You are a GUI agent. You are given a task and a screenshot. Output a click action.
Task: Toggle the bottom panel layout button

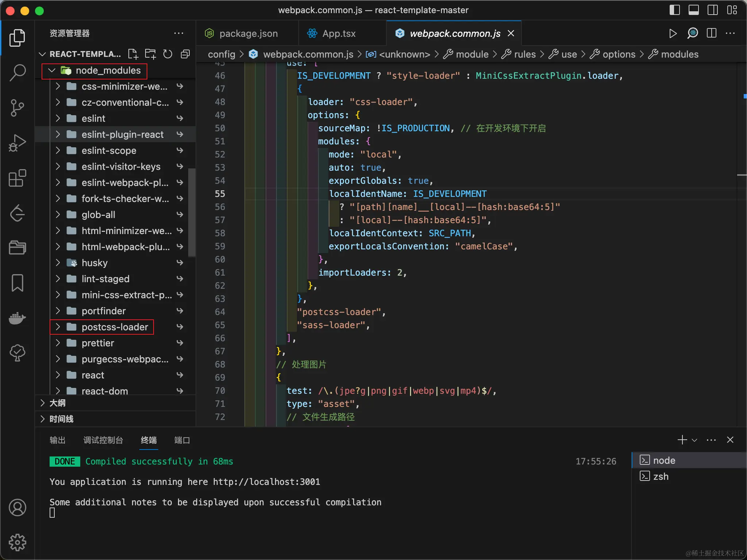693,10
